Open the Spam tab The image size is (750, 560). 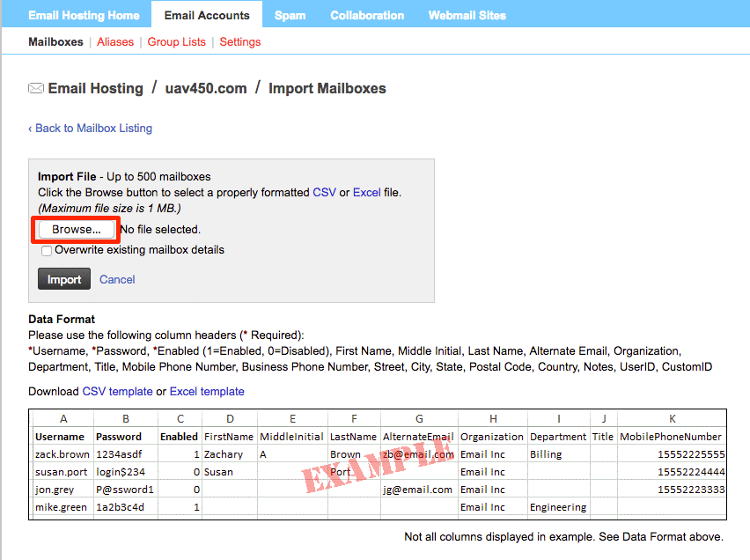click(x=290, y=15)
